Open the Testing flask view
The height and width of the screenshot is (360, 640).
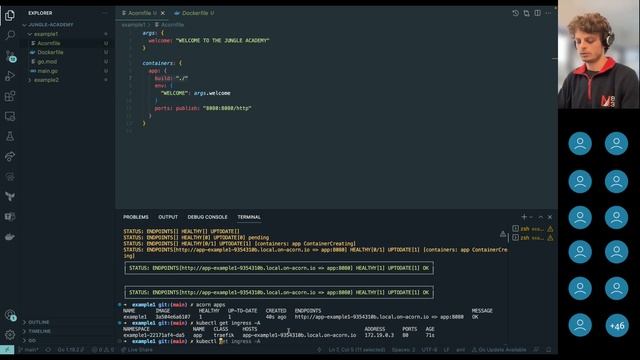click(x=10, y=136)
